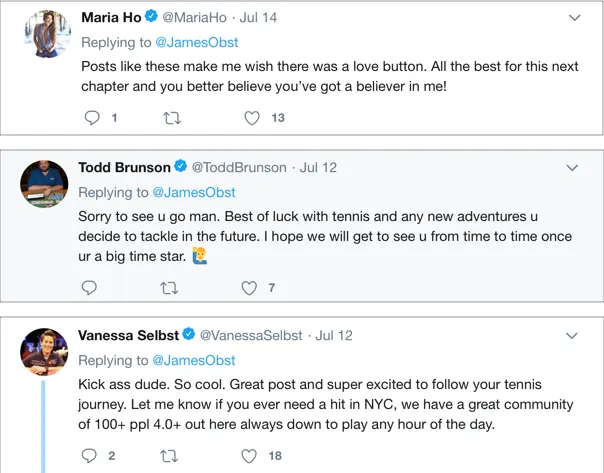This screenshot has height=473, width=604.
Task: Like Maria Ho's tweet
Action: pos(252,118)
